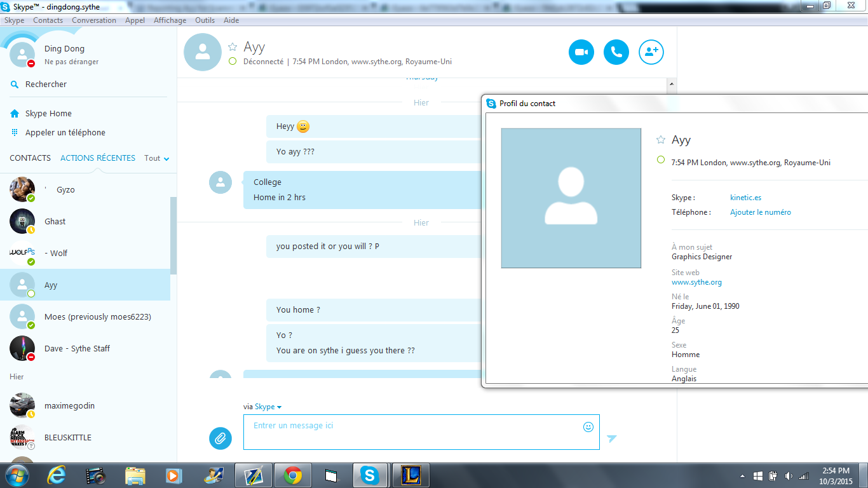The width and height of the screenshot is (868, 488).
Task: Start a video call with Ayy
Action: click(581, 52)
